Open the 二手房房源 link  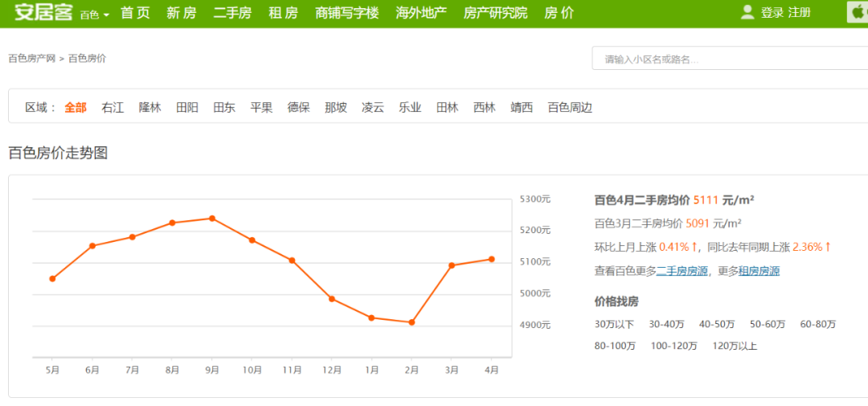(x=682, y=272)
